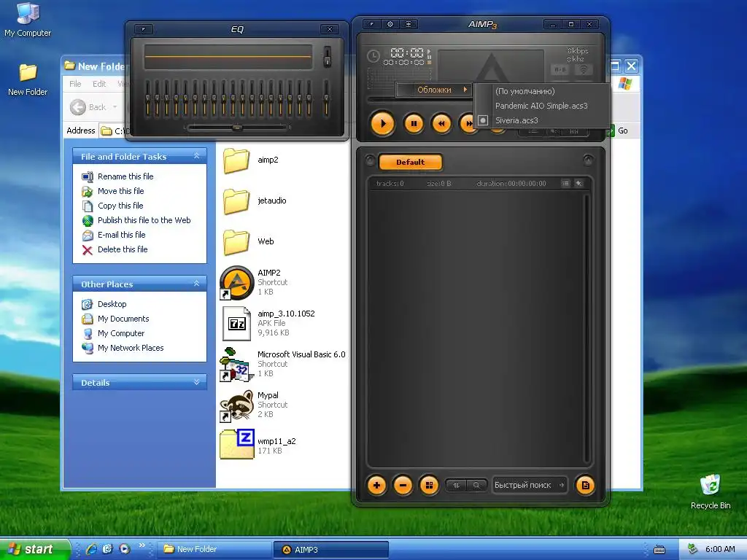Click Copy this file link
747x560 pixels.
[x=120, y=206]
